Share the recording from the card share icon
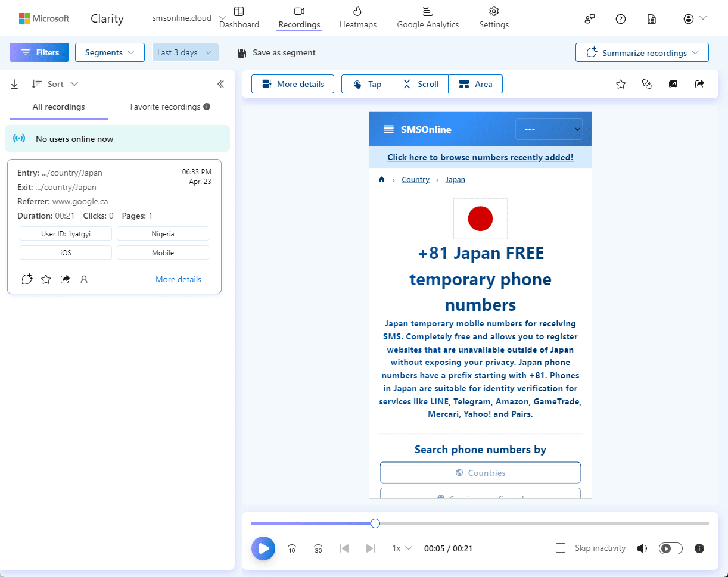Viewport: 728px width, 577px height. pyautogui.click(x=65, y=279)
